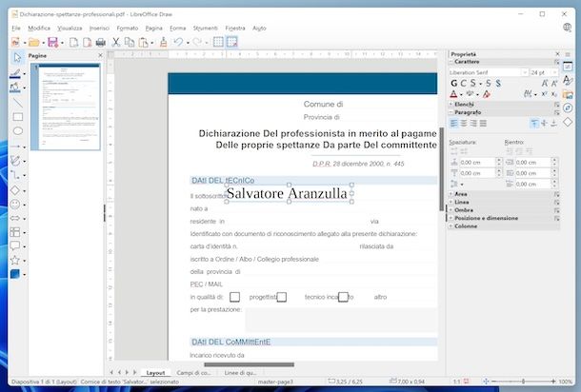Select the Ellipse shape tool
The width and height of the screenshot is (581, 392).
[17, 130]
